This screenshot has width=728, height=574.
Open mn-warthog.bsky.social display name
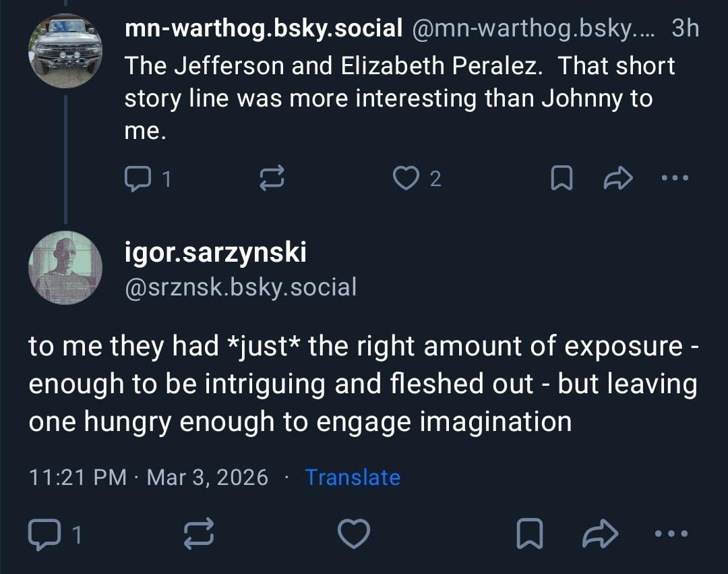[x=264, y=29]
